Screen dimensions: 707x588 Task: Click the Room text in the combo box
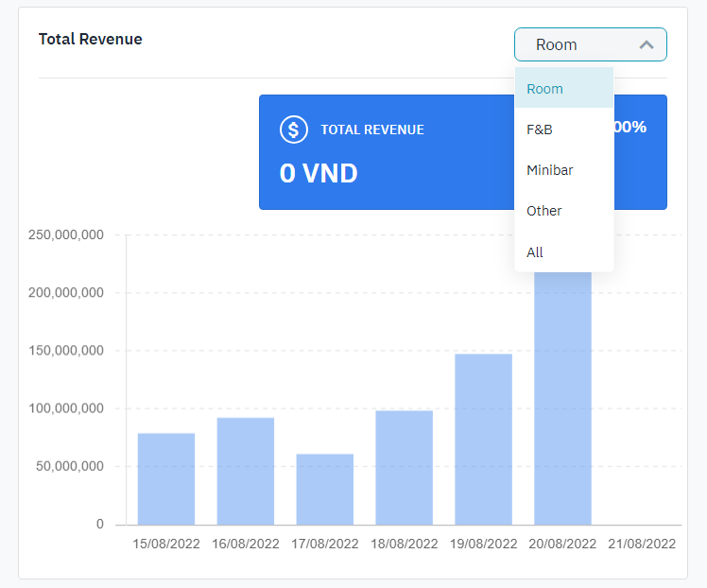[x=556, y=44]
